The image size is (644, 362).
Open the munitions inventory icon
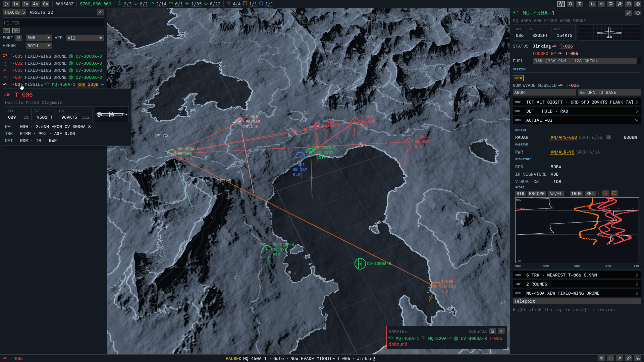pyautogui.click(x=593, y=4)
